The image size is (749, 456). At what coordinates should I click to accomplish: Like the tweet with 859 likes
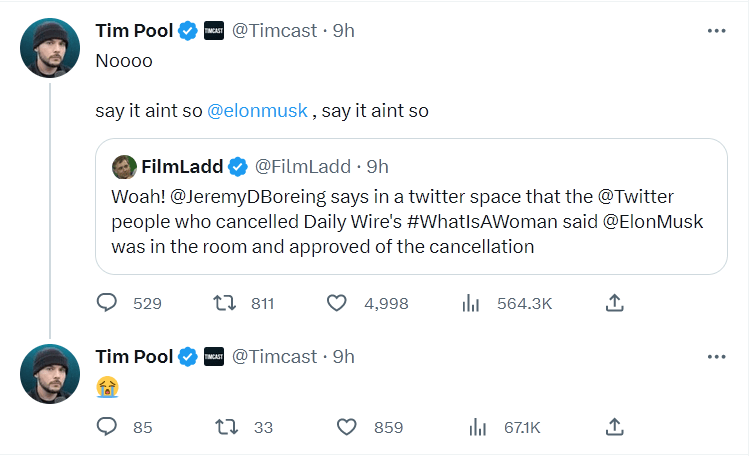(346, 427)
